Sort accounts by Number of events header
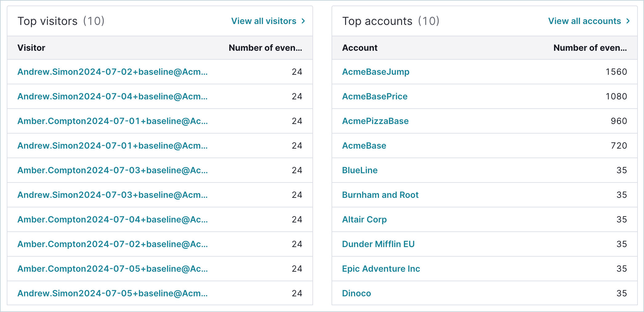This screenshot has height=312, width=644. click(x=590, y=48)
